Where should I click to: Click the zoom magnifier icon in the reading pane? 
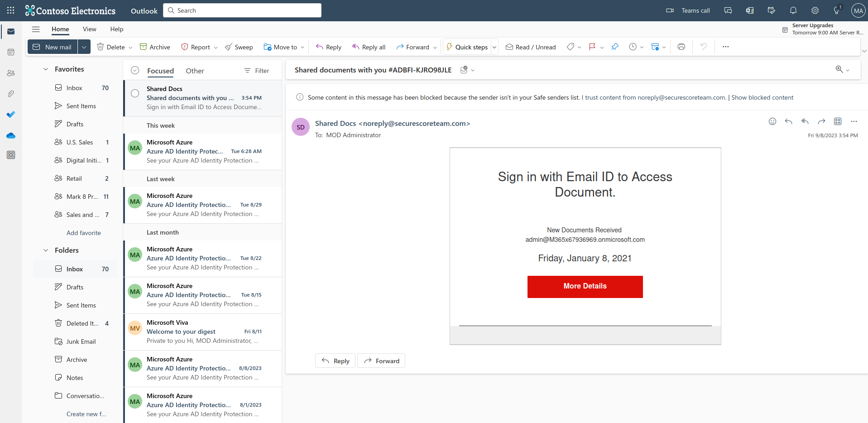click(x=839, y=69)
